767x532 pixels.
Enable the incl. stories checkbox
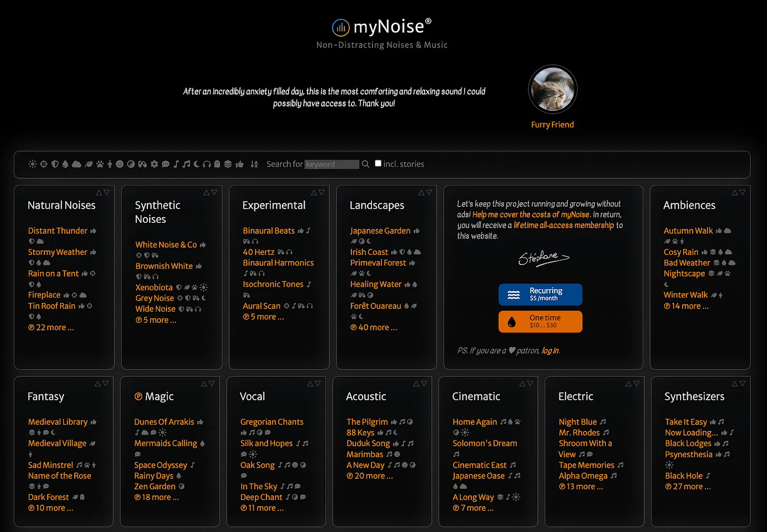point(378,163)
